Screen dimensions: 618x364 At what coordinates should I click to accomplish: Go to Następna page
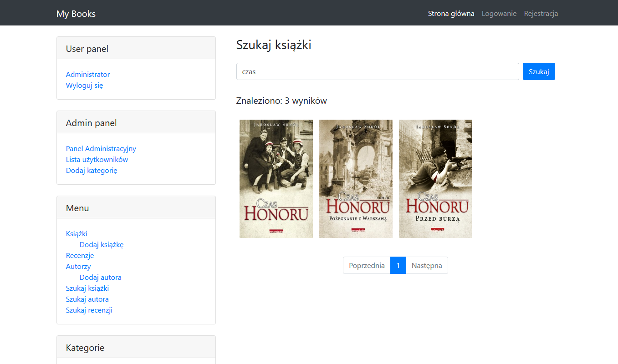click(x=427, y=265)
